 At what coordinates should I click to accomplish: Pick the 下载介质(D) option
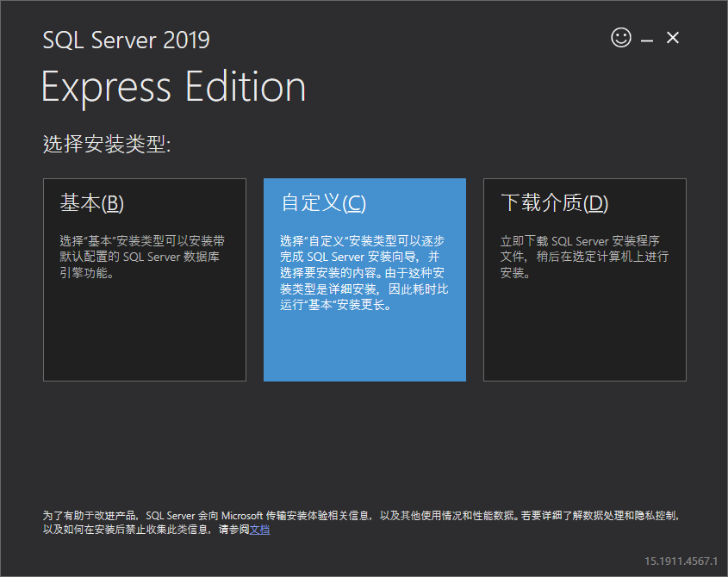584,280
